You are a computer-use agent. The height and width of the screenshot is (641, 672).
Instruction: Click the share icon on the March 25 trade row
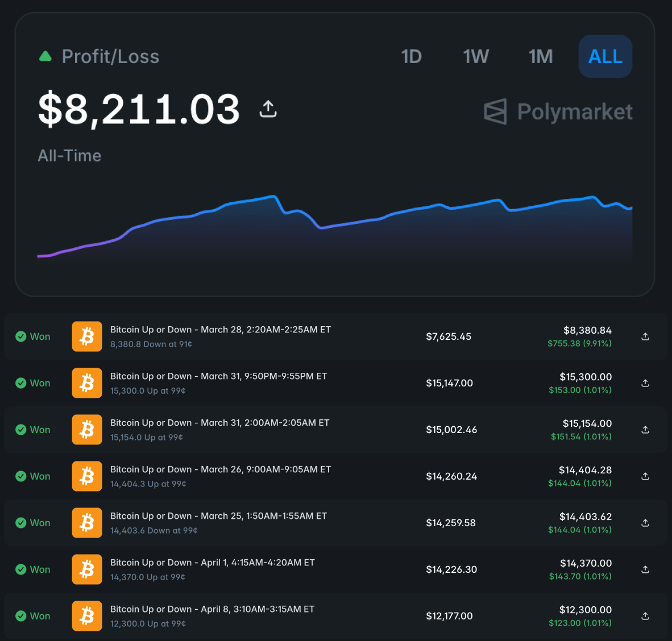(645, 523)
